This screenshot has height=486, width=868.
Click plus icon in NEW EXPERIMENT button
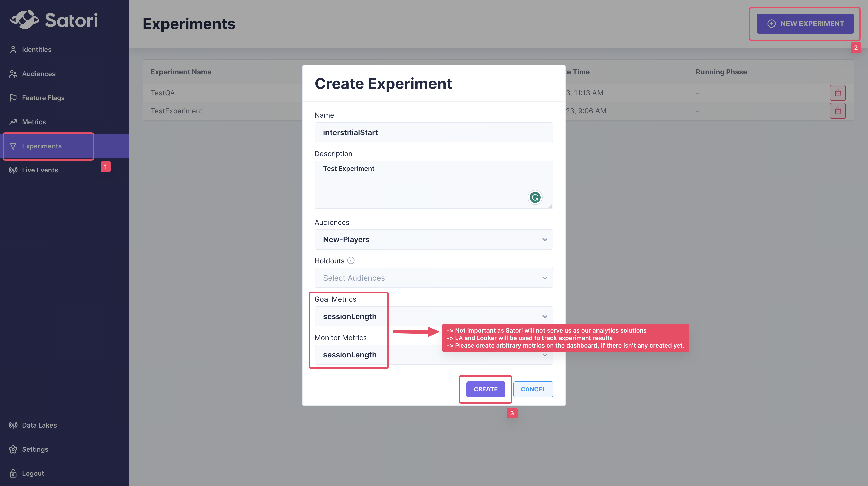[x=771, y=24]
